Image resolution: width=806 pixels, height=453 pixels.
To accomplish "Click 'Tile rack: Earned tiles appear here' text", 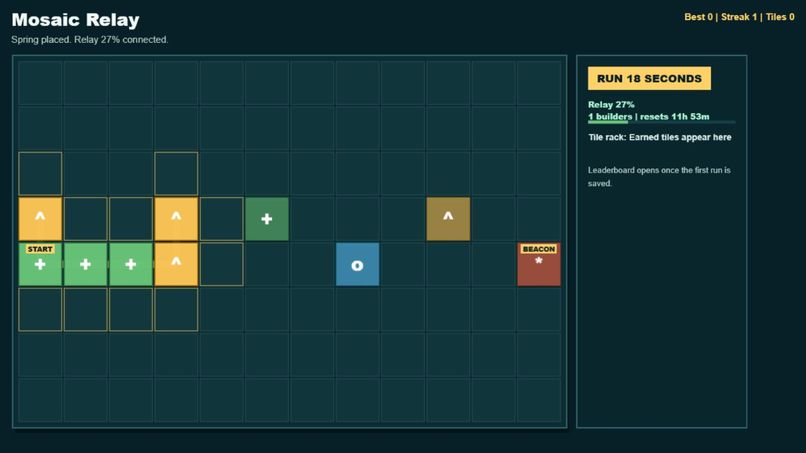I will click(660, 137).
